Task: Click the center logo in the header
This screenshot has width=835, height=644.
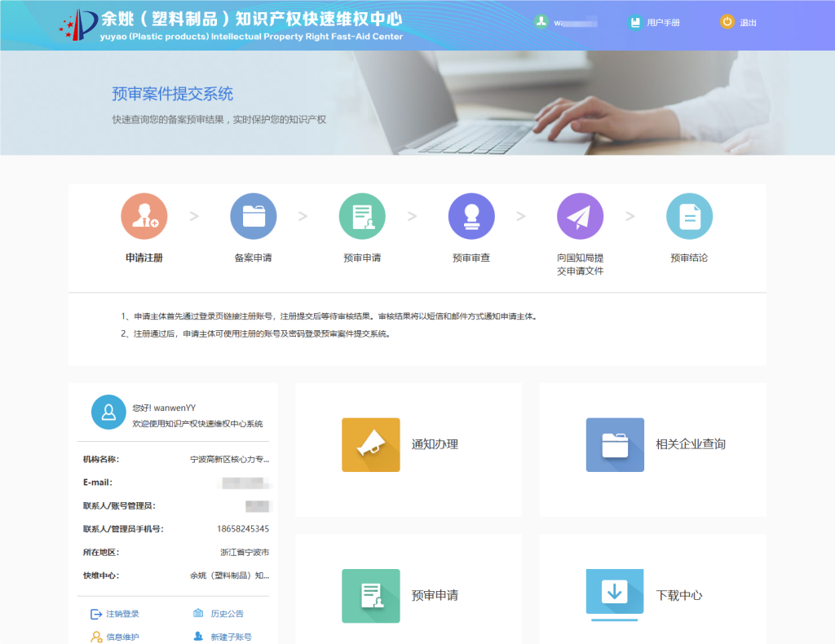Action: click(77, 24)
